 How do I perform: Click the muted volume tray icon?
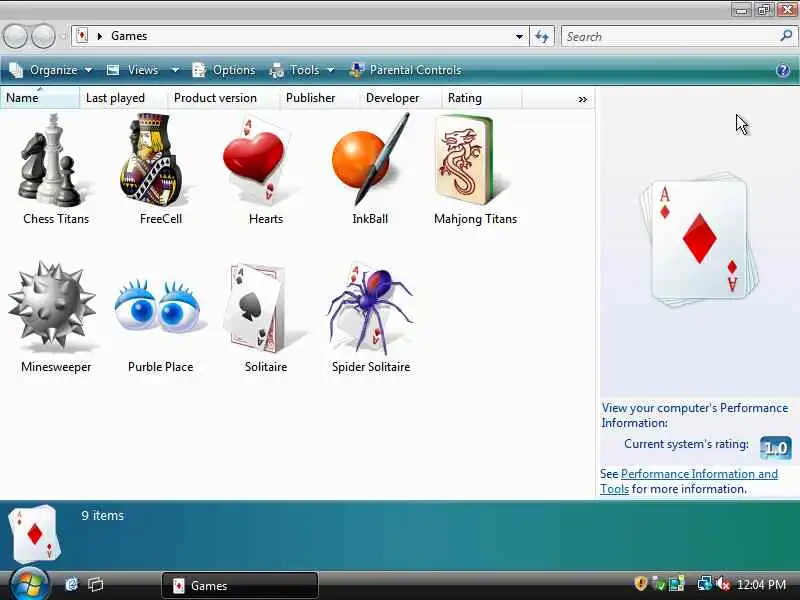722,584
